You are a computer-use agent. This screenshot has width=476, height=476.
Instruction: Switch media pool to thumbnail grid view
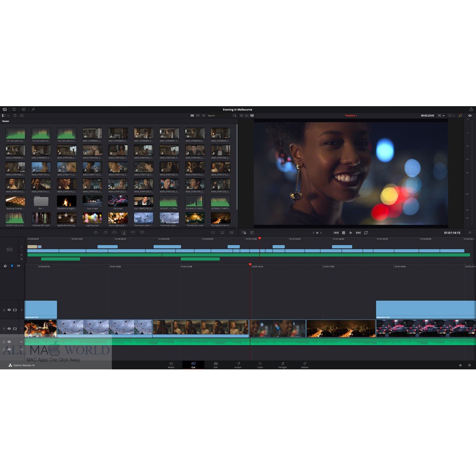(x=192, y=116)
